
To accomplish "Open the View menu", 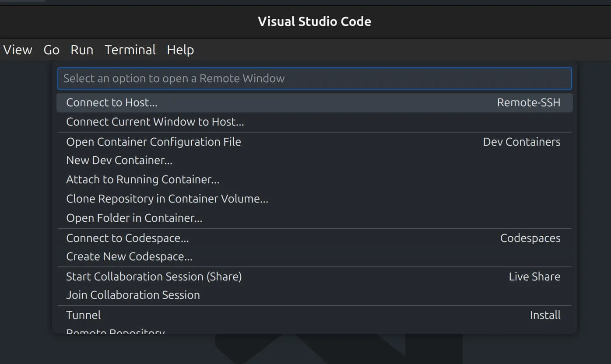I will [x=18, y=50].
